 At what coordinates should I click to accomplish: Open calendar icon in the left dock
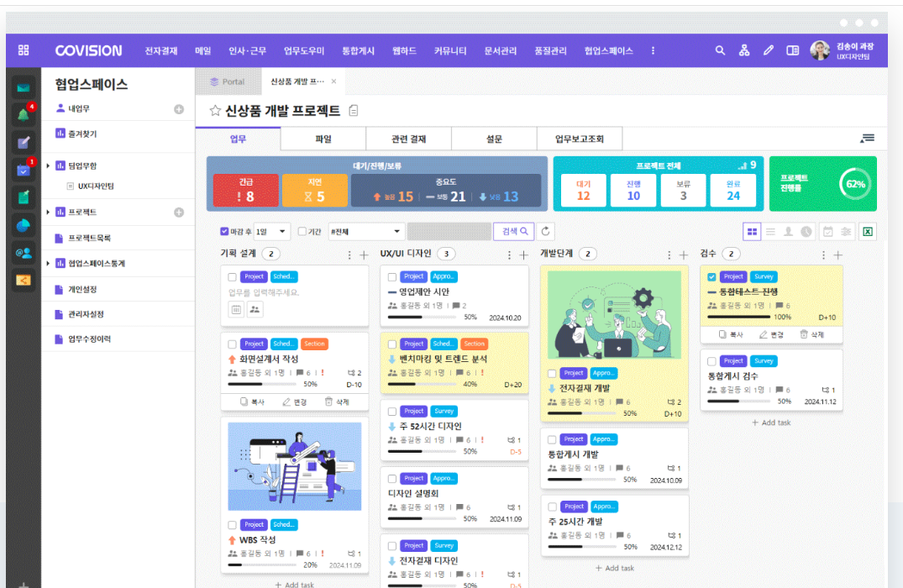pyautogui.click(x=24, y=170)
